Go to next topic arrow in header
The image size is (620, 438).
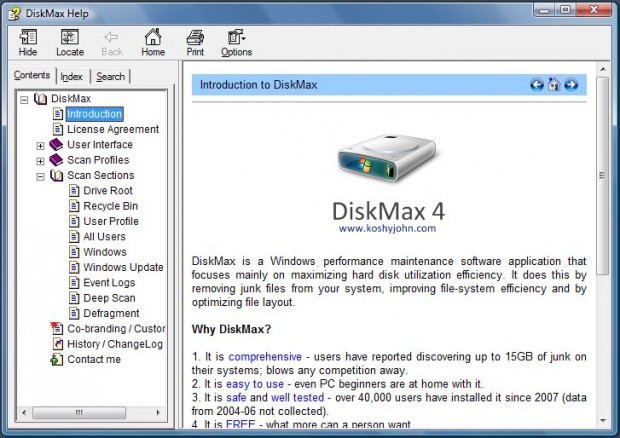[571, 85]
